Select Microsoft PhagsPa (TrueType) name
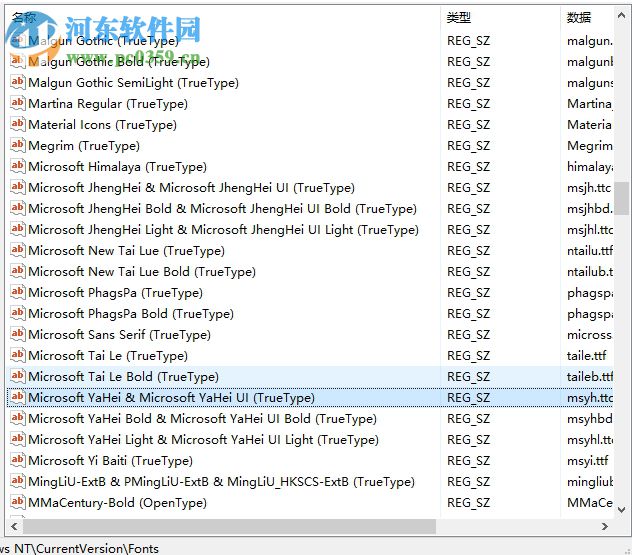The image size is (632, 555). click(115, 292)
